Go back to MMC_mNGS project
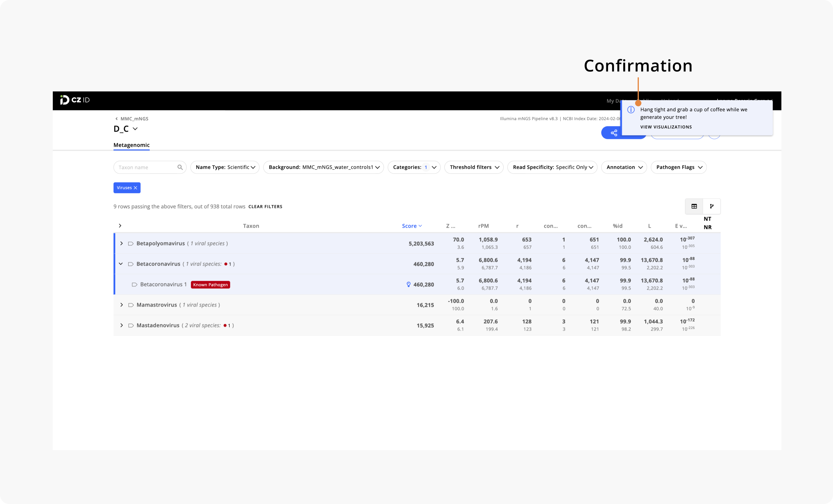Image resolution: width=833 pixels, height=504 pixels. [131, 119]
